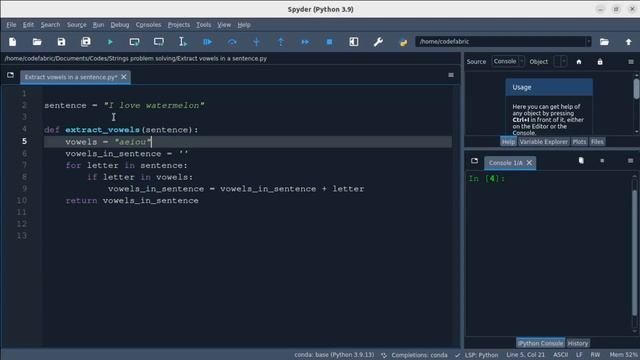Switch to Plots tab
This screenshot has height=360, width=640.
(x=579, y=142)
